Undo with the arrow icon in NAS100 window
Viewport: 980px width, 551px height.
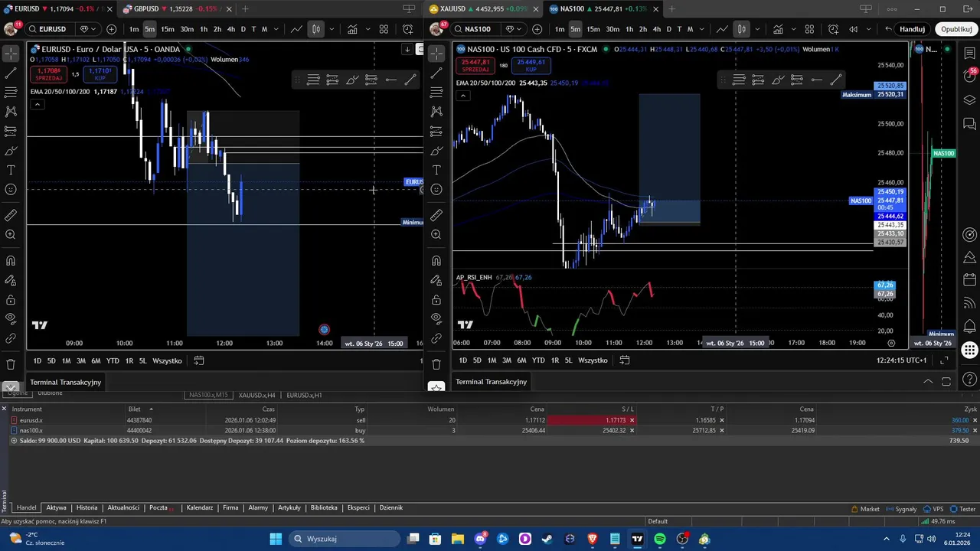(888, 29)
